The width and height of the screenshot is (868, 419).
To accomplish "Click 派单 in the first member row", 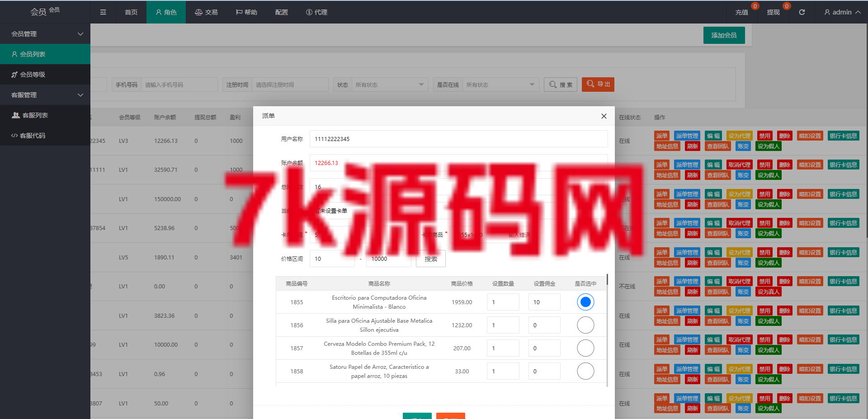I will 662,136.
